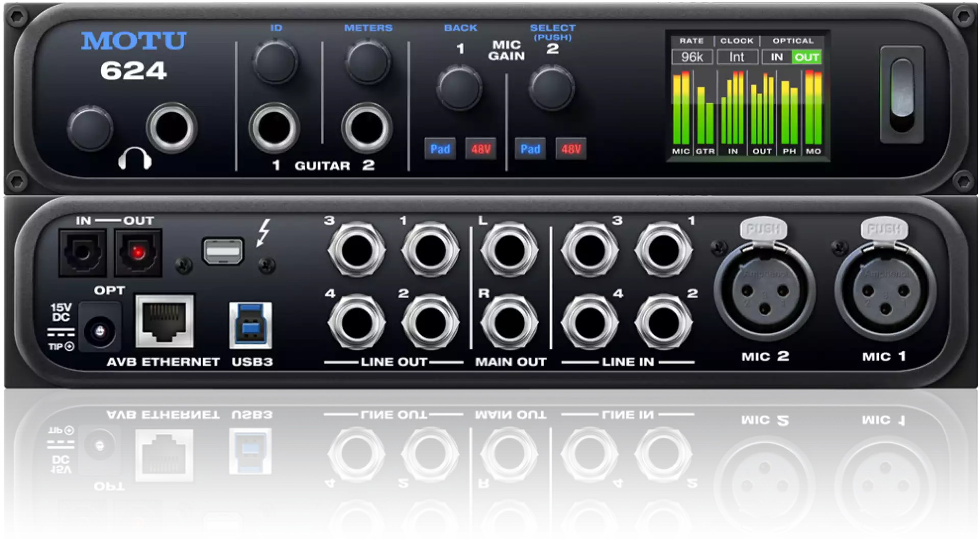Click Line In jack 4
This screenshot has height=550, width=980.
(590, 323)
